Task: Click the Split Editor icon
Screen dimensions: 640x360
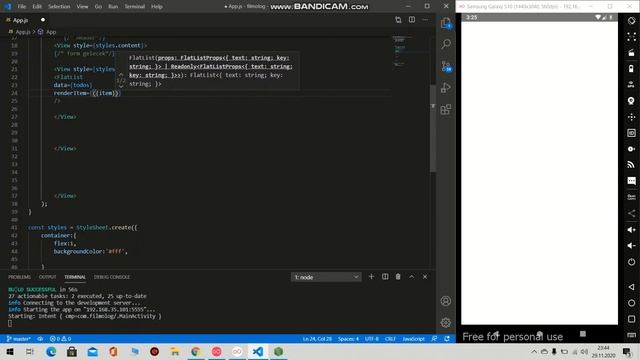Action: coord(412,20)
